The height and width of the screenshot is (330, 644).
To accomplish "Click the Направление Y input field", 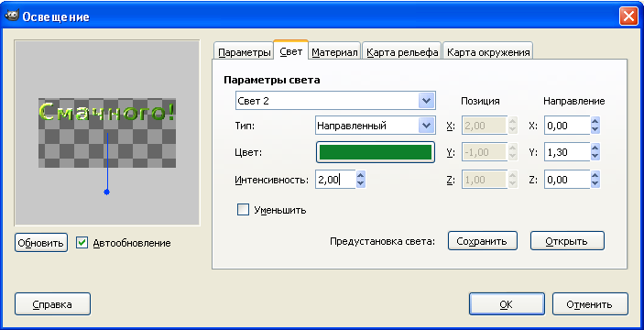I will point(567,152).
